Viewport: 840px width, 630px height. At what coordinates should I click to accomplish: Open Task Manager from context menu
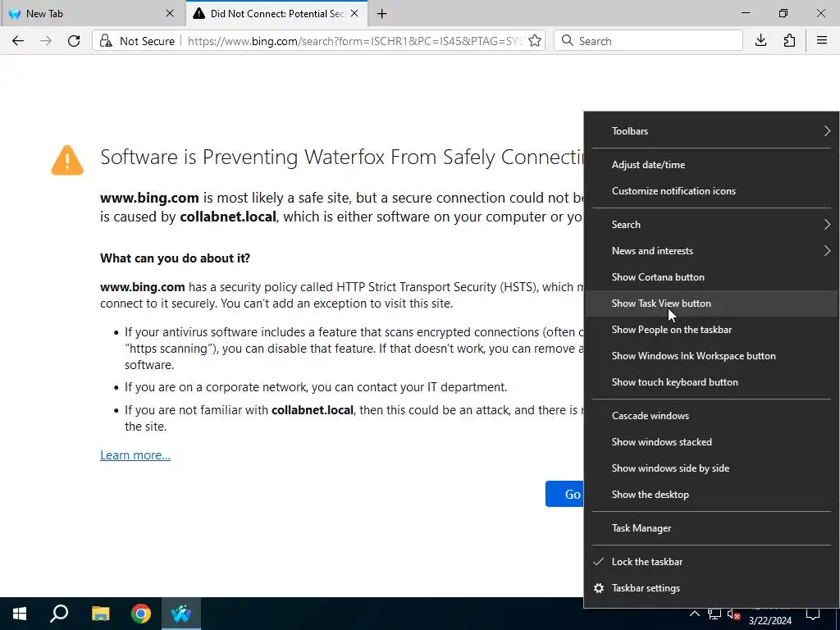pos(712,528)
